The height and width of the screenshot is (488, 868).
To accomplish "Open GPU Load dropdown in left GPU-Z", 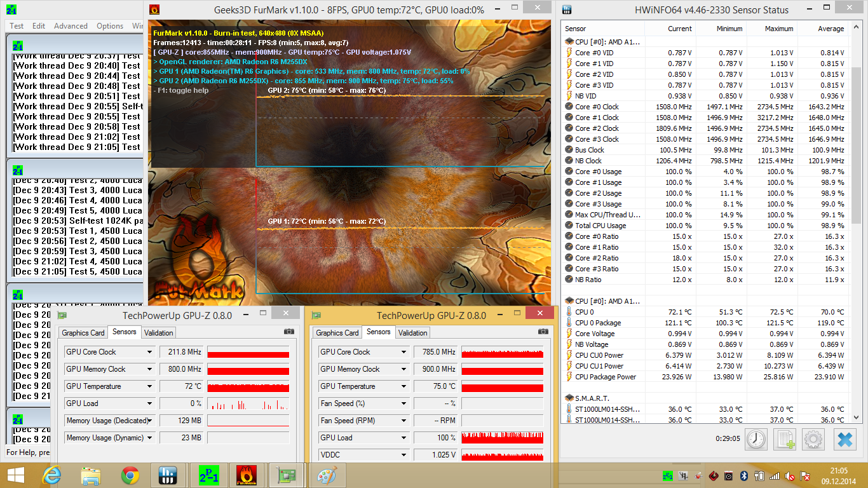I will (x=150, y=403).
